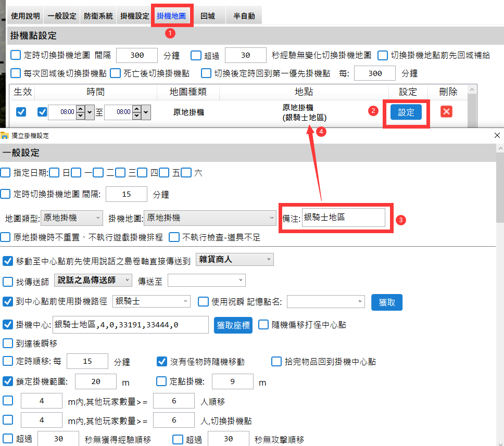Expand the 銀騎士 path dropdown

coord(152,301)
